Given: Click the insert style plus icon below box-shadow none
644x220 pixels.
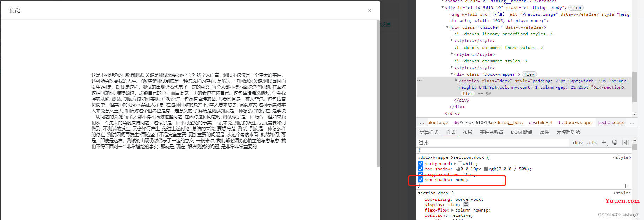Looking at the screenshot, I should click(625, 186).
